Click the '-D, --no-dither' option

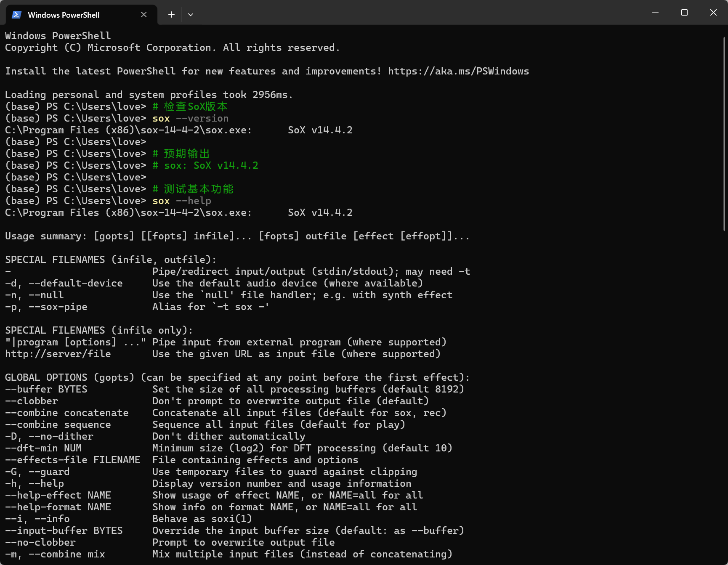(49, 436)
